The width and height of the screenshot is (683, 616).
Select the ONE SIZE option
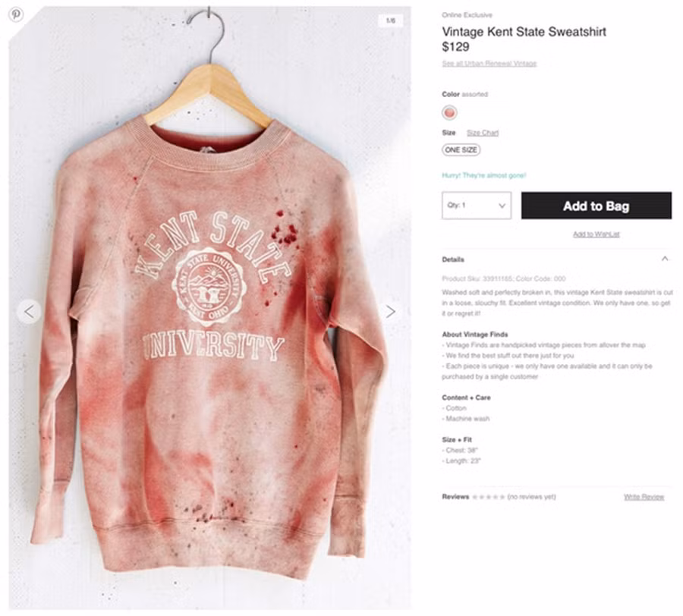(x=461, y=149)
